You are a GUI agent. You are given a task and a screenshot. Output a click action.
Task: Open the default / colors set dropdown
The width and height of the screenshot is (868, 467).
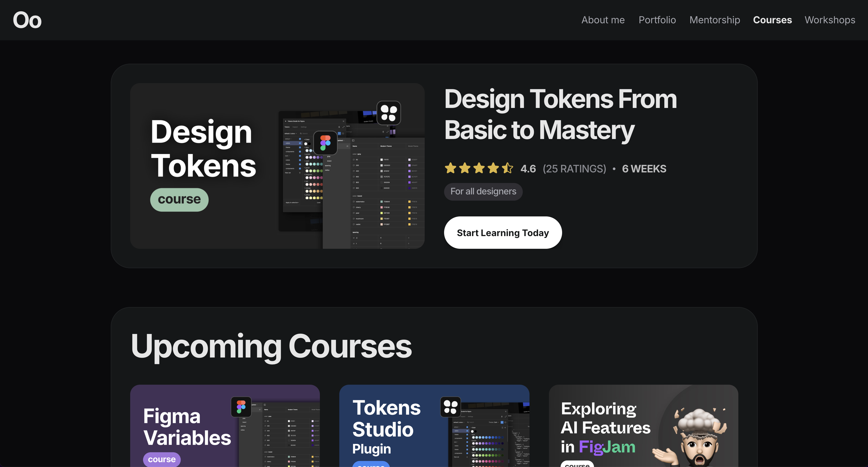pos(291,134)
